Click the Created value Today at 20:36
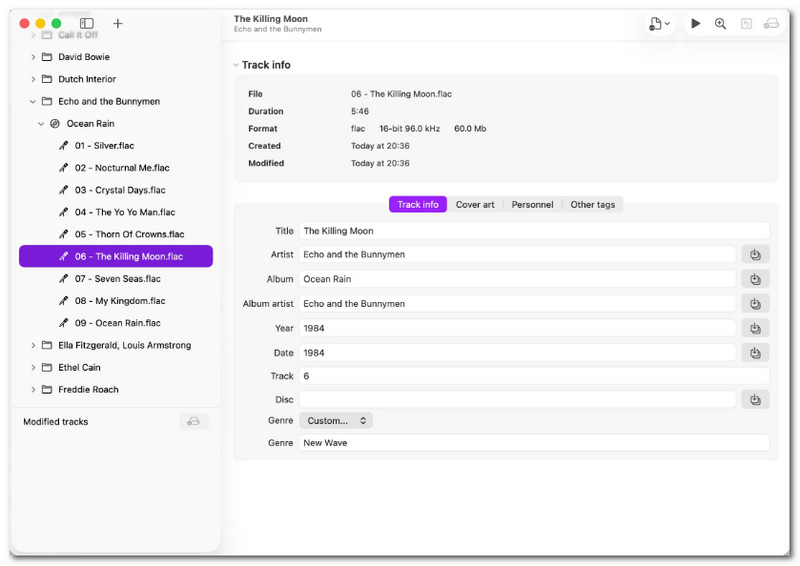The width and height of the screenshot is (800, 566). (380, 146)
